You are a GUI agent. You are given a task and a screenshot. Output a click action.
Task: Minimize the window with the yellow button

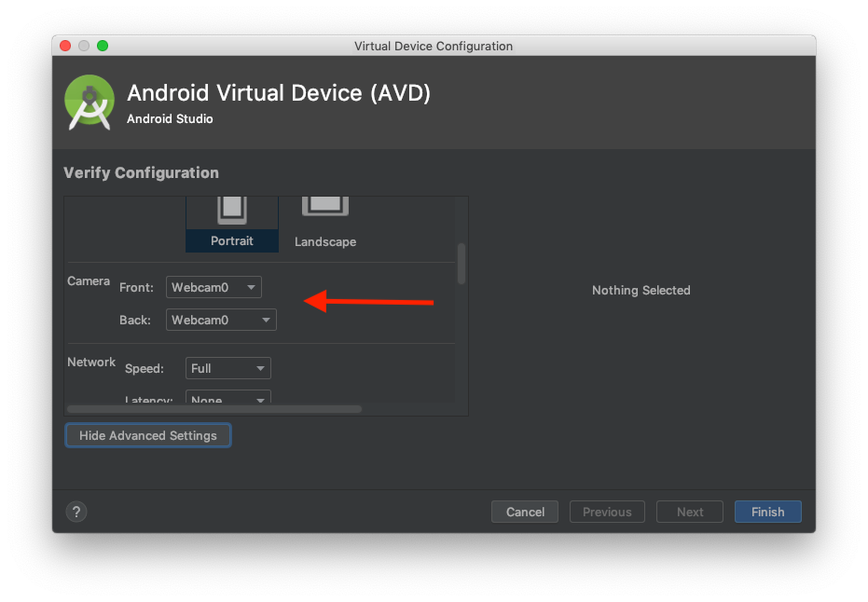click(x=84, y=46)
